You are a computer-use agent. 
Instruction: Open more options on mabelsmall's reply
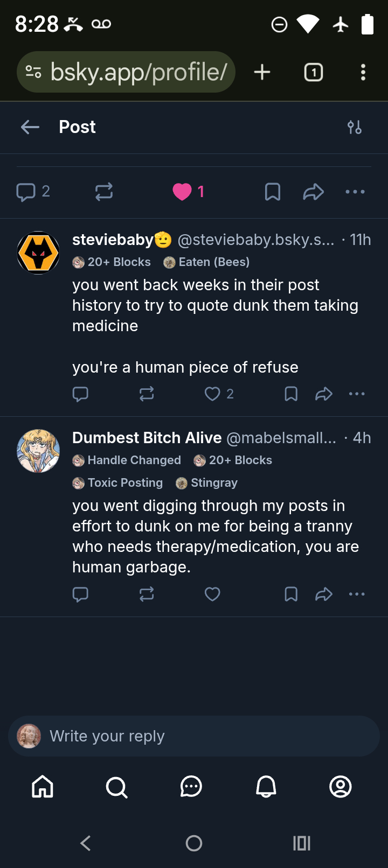pos(357,594)
